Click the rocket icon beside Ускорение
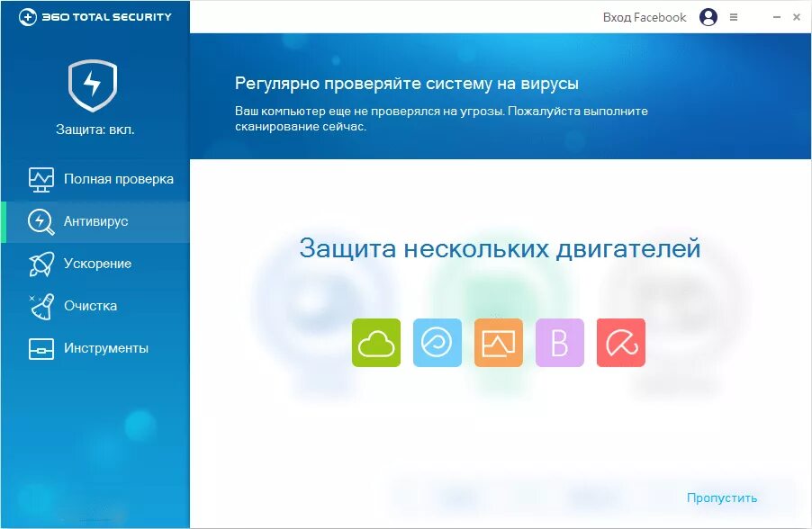Viewport: 812px width, 529px height. click(x=41, y=264)
